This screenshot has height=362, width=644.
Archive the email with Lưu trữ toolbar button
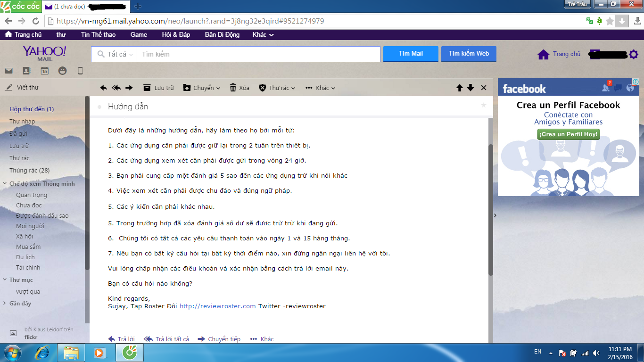(158, 88)
